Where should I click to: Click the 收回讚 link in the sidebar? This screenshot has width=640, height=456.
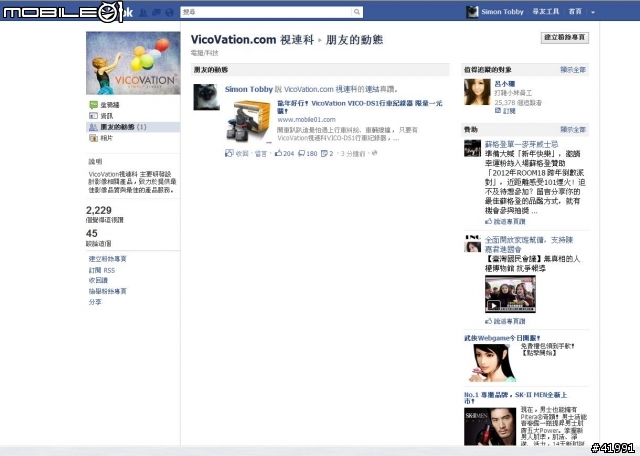click(x=98, y=280)
